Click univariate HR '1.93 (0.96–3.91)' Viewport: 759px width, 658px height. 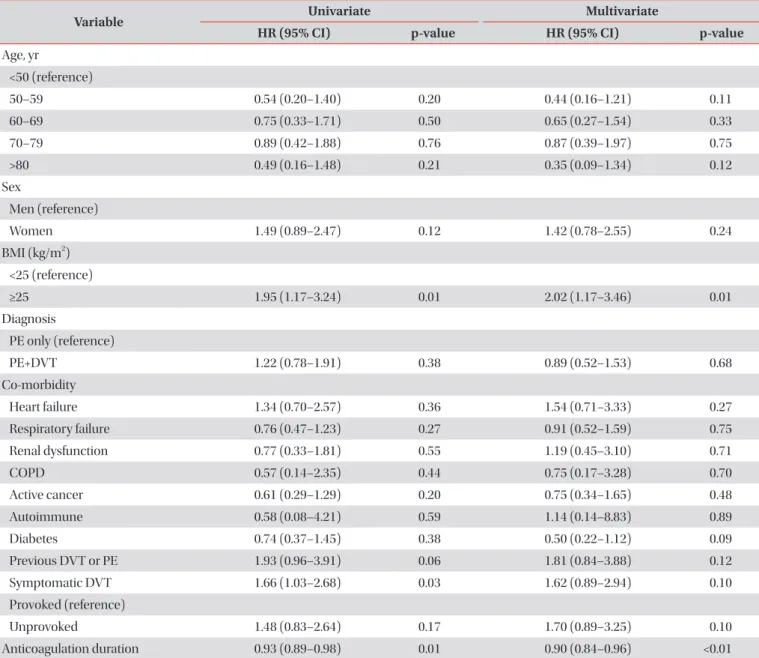pos(298,561)
